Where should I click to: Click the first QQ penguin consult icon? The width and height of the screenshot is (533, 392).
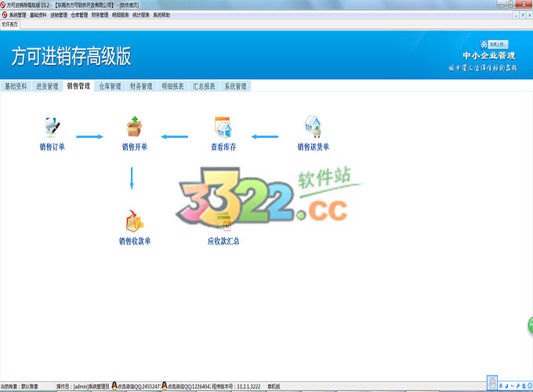click(x=114, y=386)
